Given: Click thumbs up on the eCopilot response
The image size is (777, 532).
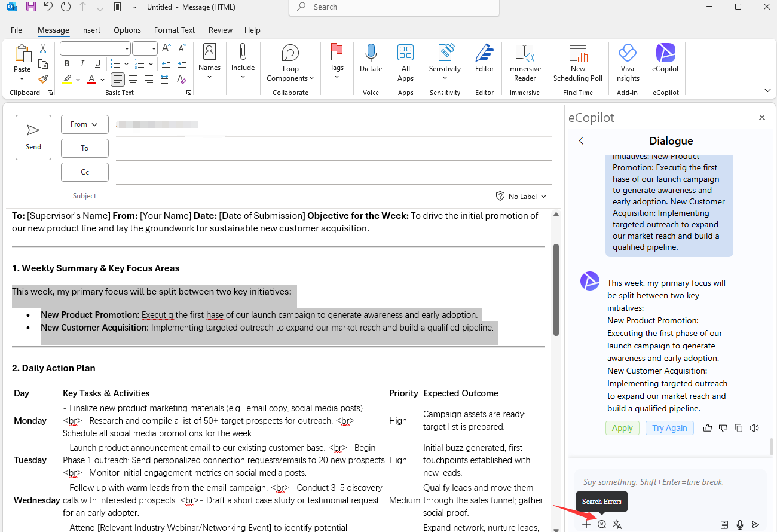Looking at the screenshot, I should click(x=708, y=428).
